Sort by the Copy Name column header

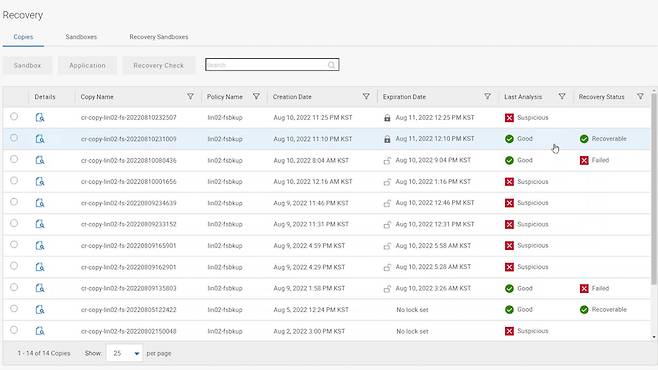97,97
